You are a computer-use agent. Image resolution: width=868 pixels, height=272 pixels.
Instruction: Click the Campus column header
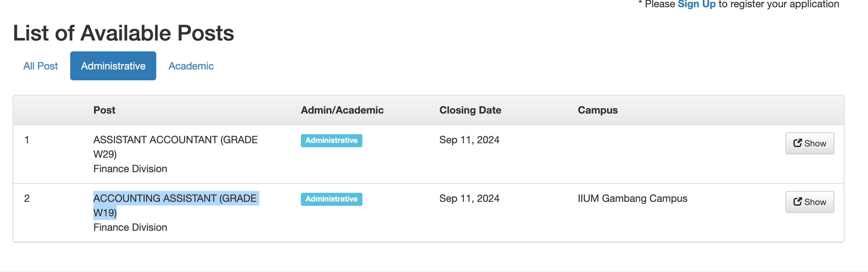[x=597, y=110]
